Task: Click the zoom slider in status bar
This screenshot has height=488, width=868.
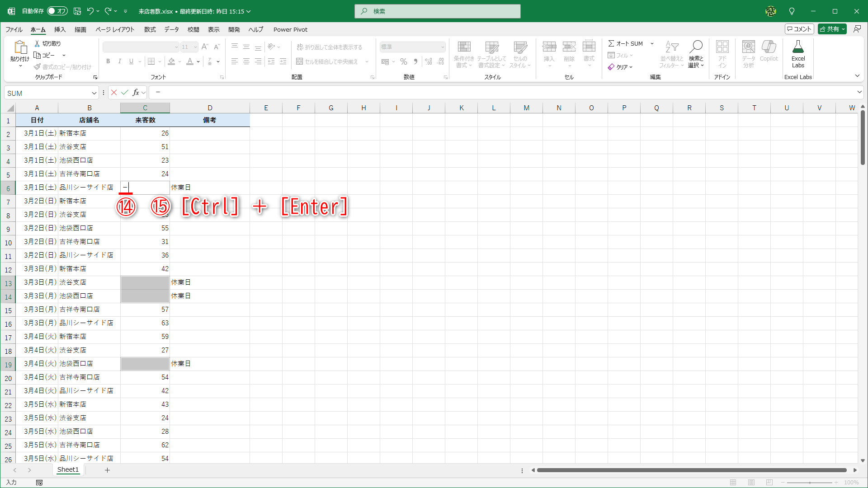Action: click(810, 483)
